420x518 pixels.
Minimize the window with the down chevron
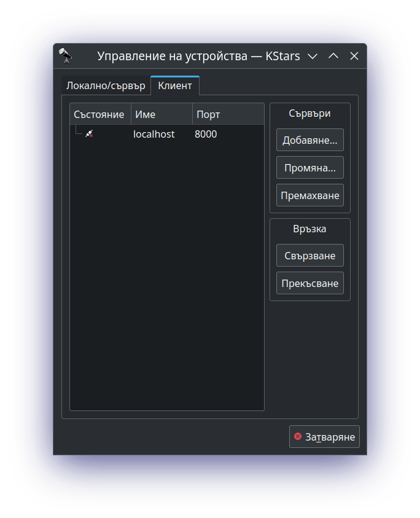[x=312, y=56]
